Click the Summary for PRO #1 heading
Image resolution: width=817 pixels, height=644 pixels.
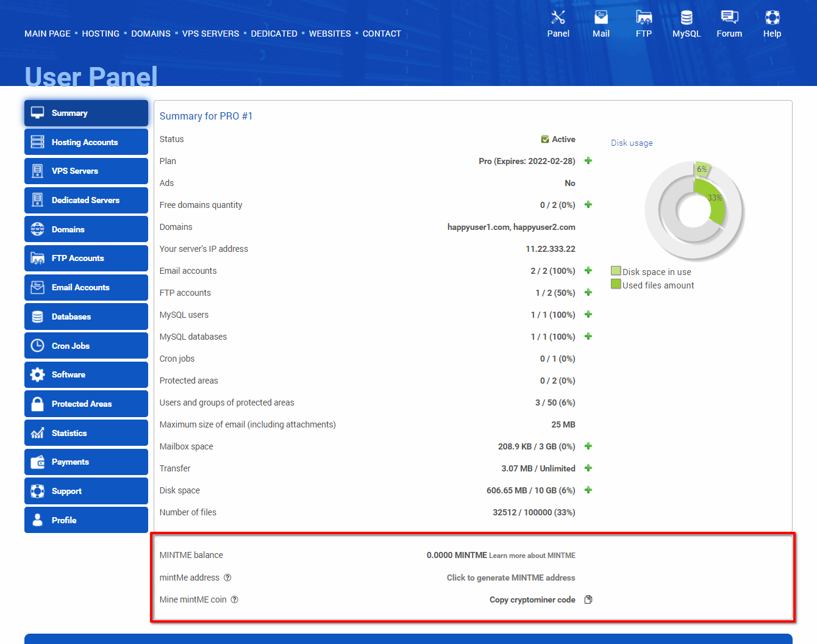point(206,116)
